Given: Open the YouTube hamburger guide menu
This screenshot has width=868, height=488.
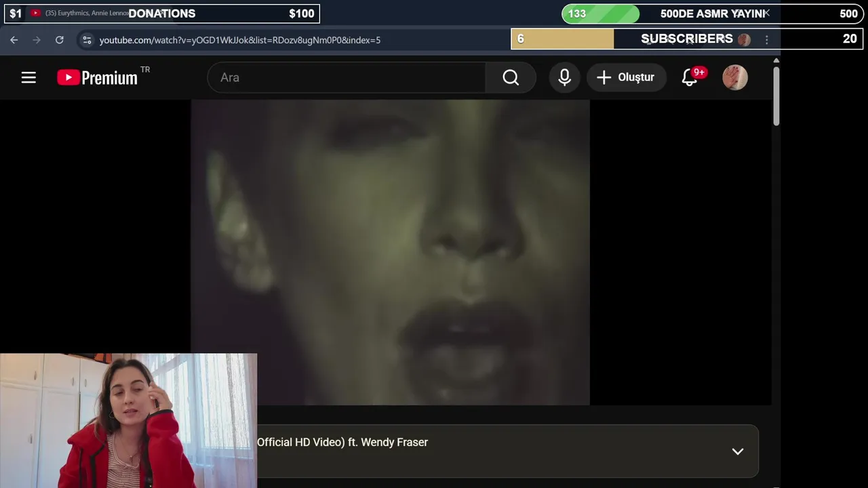Looking at the screenshot, I should click(28, 77).
